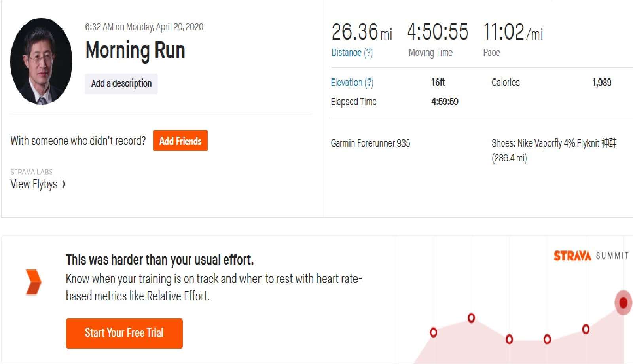The width and height of the screenshot is (633, 364).
Task: Click the orange Strava chevron icon
Action: tap(34, 282)
